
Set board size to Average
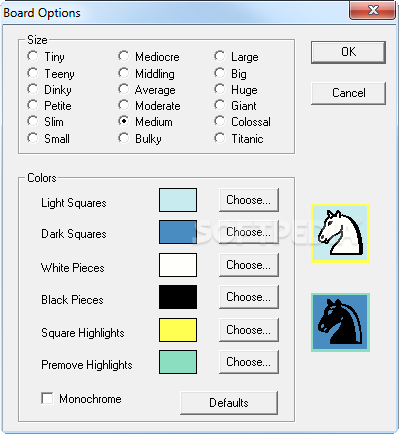[123, 89]
